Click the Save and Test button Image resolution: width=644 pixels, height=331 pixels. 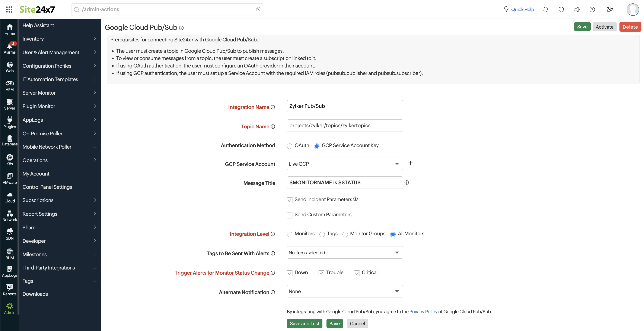[x=305, y=323]
